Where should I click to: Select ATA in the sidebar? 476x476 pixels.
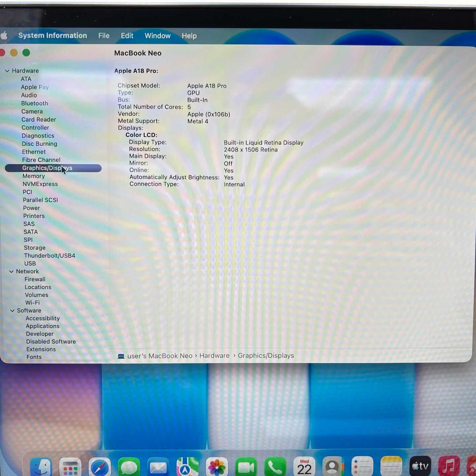pos(26,79)
